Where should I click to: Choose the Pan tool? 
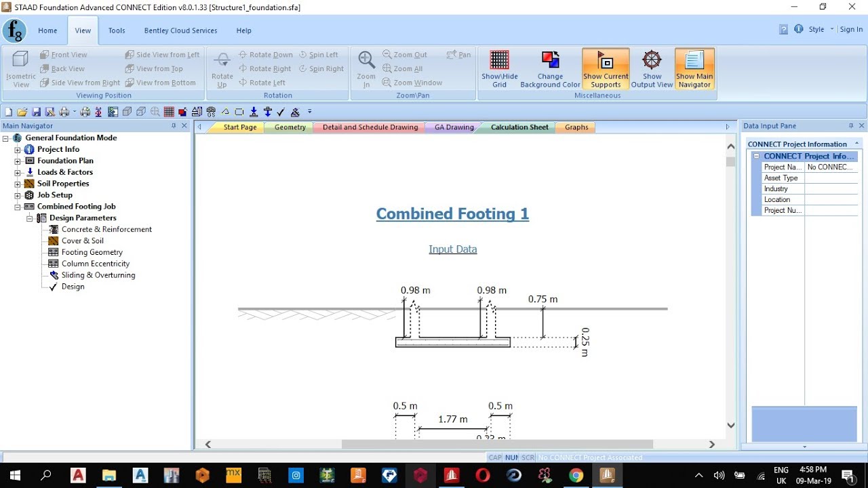(x=458, y=55)
